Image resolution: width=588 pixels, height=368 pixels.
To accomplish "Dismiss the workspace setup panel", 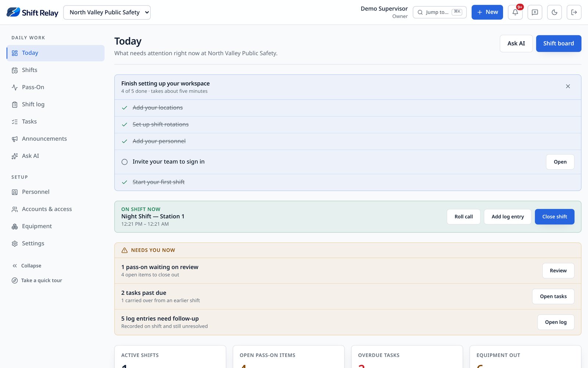I will coord(568,86).
